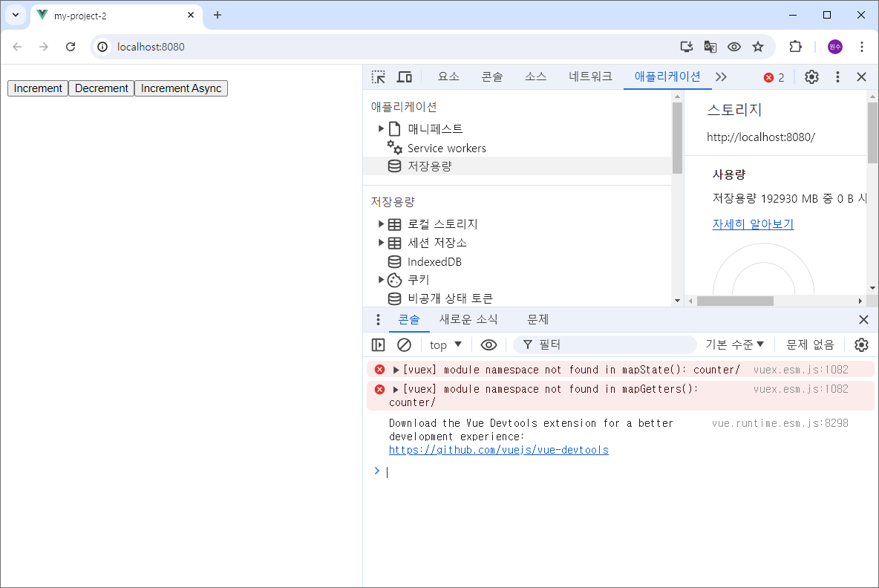Open the Chrome profile avatar
Viewport: 879px width, 588px height.
point(834,47)
